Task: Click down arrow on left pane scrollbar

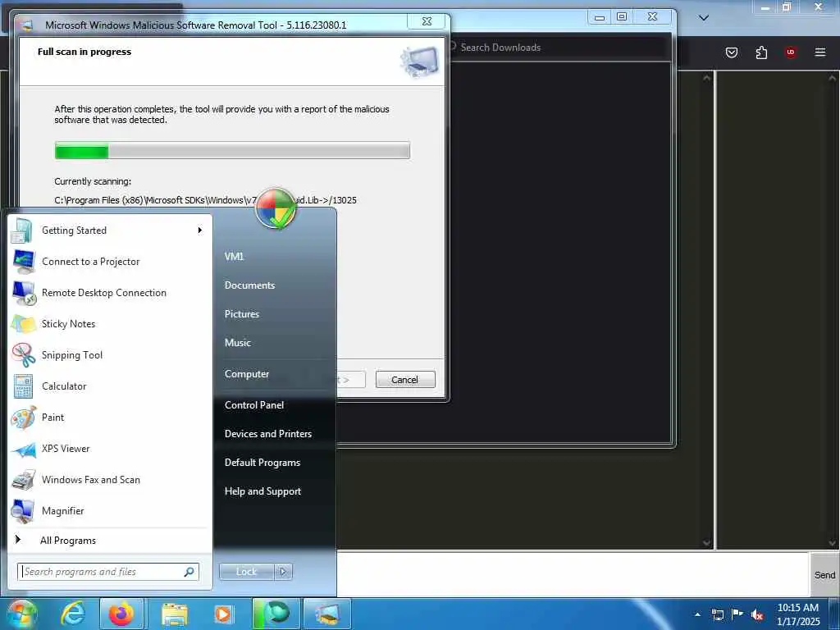Action: pos(706,543)
